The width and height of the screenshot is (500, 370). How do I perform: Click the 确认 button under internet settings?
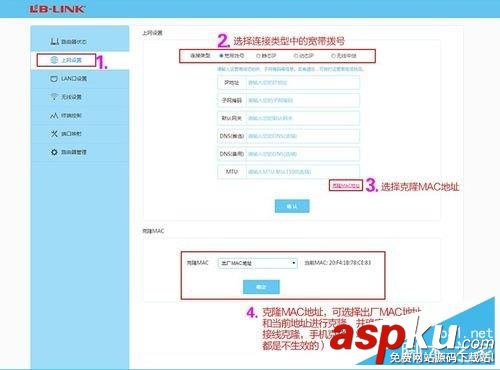tap(292, 206)
